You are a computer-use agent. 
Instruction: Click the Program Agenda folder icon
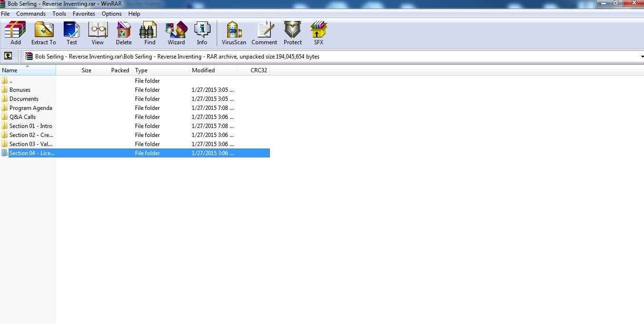point(5,108)
